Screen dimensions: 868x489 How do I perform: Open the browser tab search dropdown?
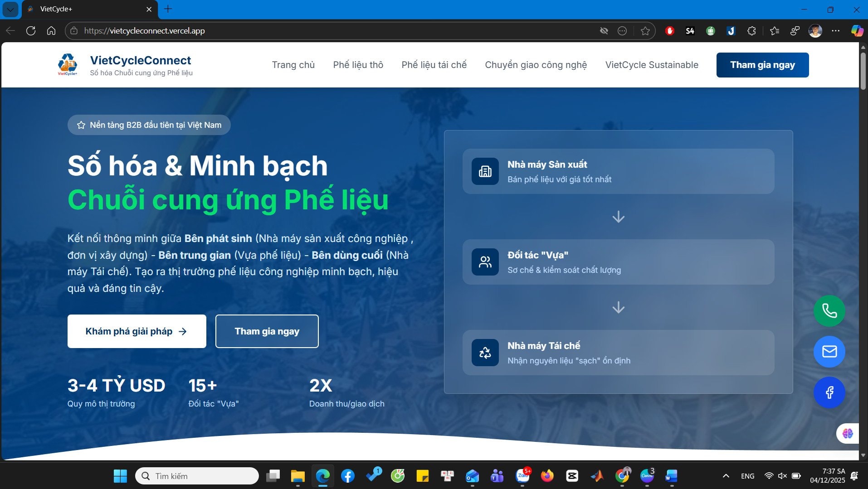tap(10, 9)
